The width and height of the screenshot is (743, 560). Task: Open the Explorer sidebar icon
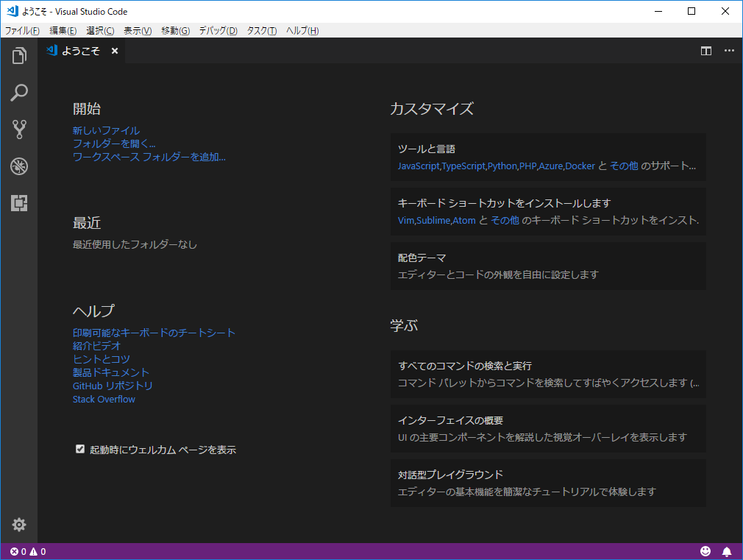(19, 56)
